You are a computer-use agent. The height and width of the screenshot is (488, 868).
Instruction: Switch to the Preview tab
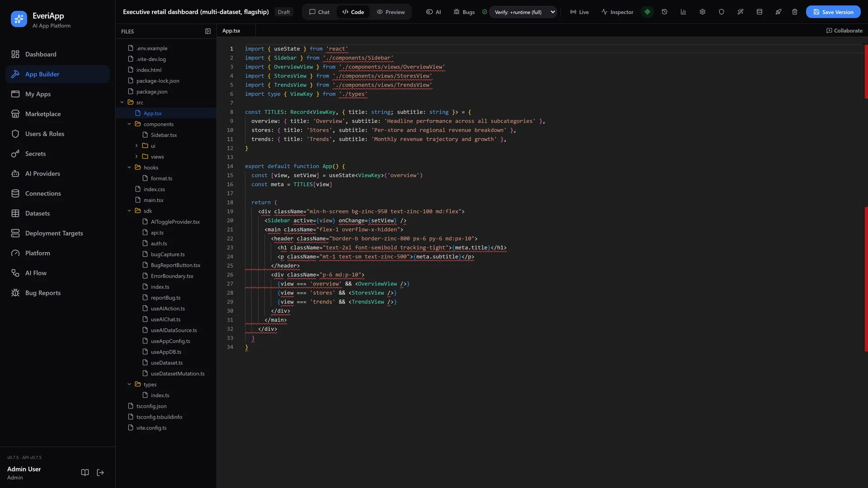point(391,12)
